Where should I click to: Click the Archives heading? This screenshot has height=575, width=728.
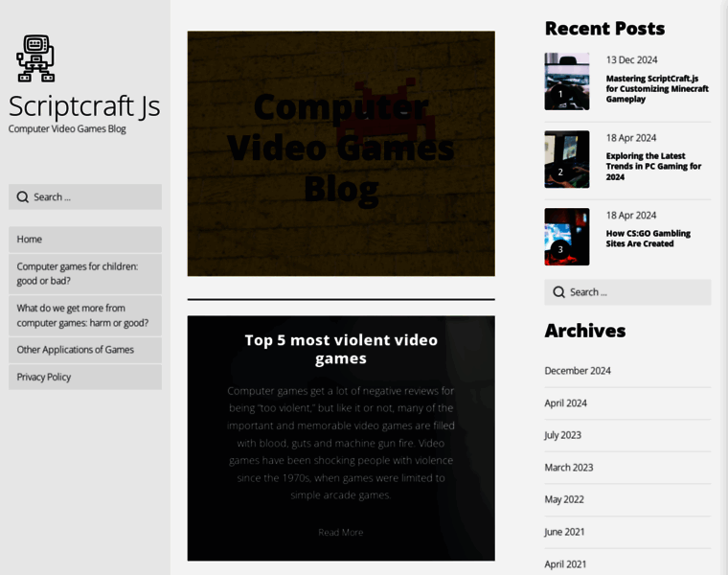click(x=585, y=331)
